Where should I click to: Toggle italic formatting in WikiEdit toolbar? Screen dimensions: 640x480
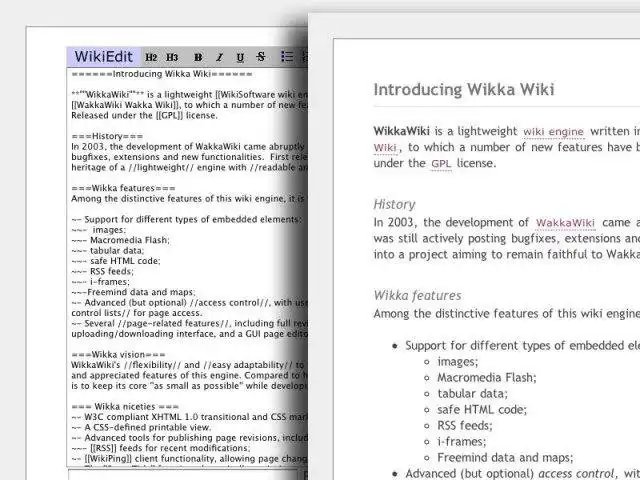(220, 57)
